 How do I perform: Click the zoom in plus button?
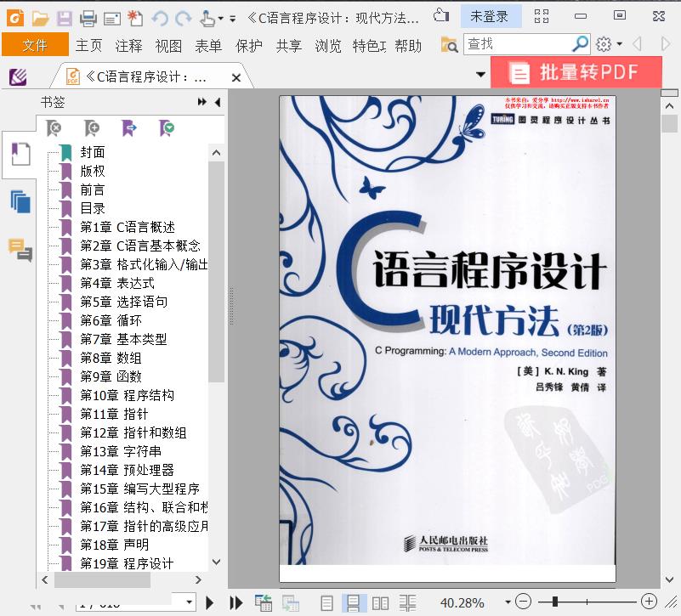pyautogui.click(x=649, y=602)
